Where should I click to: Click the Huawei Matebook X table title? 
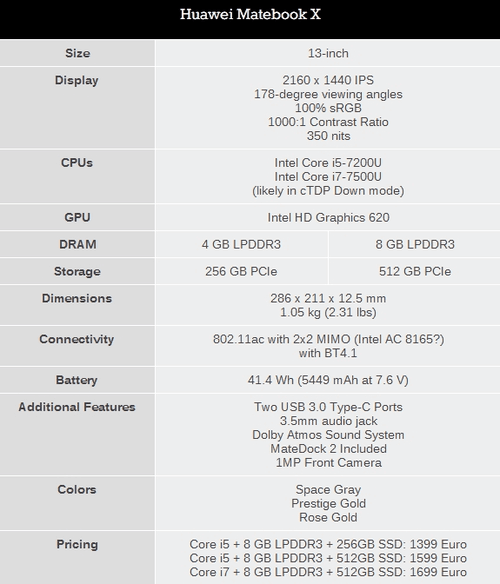tap(250, 14)
